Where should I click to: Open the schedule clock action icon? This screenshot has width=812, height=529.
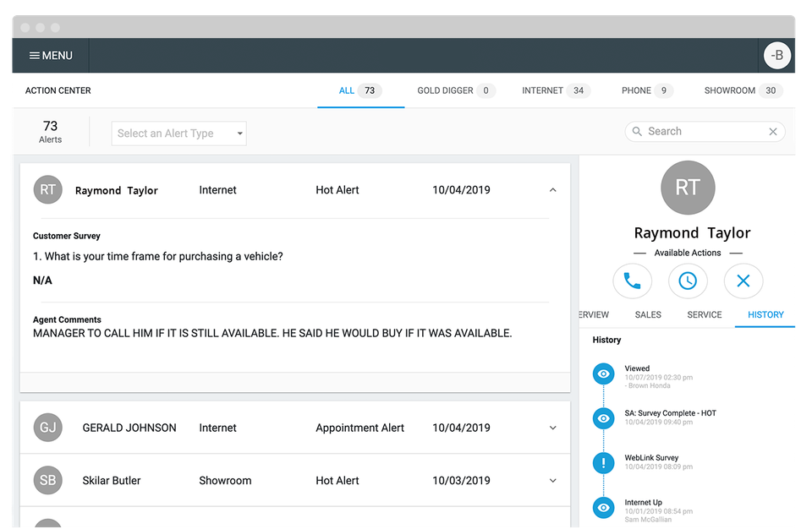(688, 281)
